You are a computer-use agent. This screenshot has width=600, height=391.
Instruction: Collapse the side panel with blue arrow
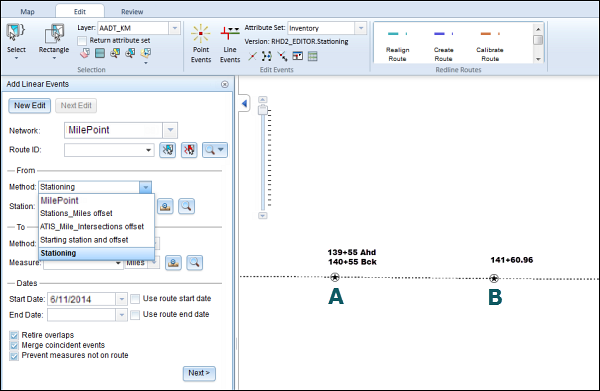(x=244, y=103)
